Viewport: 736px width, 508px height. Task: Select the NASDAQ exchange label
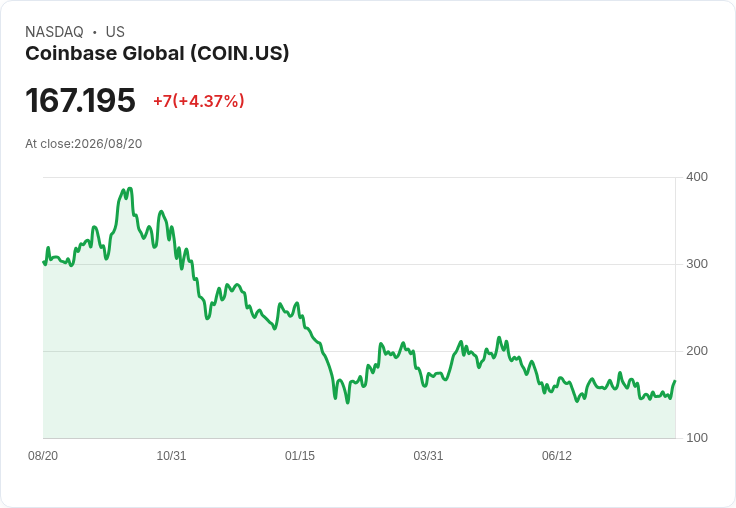54,32
